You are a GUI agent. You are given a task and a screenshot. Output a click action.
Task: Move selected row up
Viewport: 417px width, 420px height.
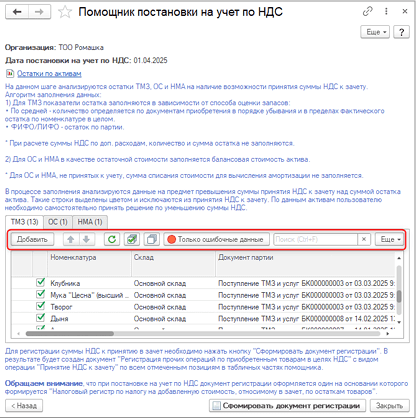point(71,239)
